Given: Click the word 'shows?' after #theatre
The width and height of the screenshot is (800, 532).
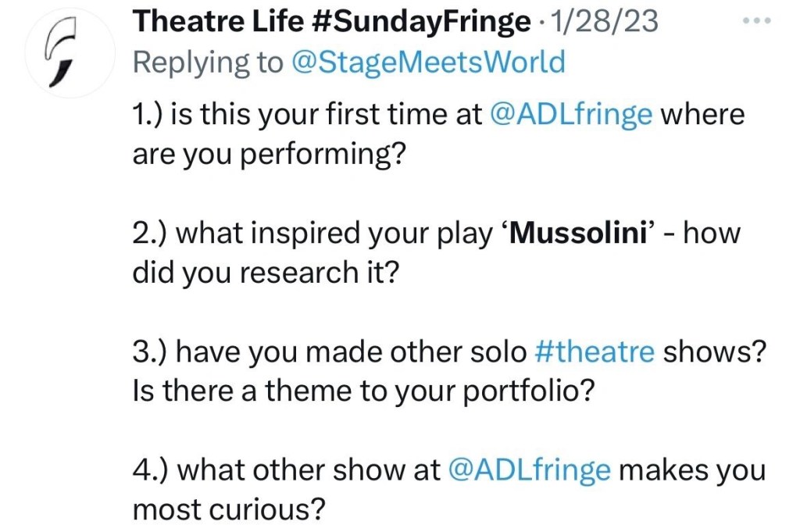Looking at the screenshot, I should (x=713, y=352).
